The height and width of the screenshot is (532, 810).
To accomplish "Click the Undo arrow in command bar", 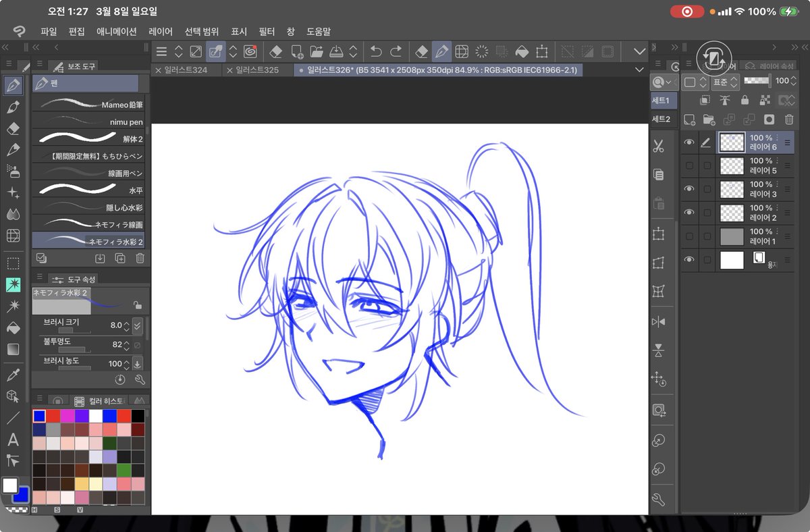I will pos(377,51).
